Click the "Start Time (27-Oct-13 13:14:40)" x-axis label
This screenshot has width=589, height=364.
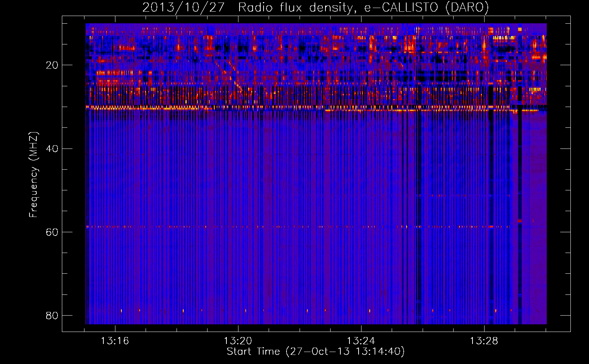point(316,352)
